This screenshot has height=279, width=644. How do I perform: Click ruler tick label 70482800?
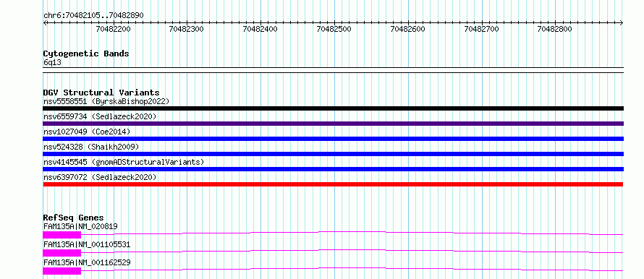(555, 29)
